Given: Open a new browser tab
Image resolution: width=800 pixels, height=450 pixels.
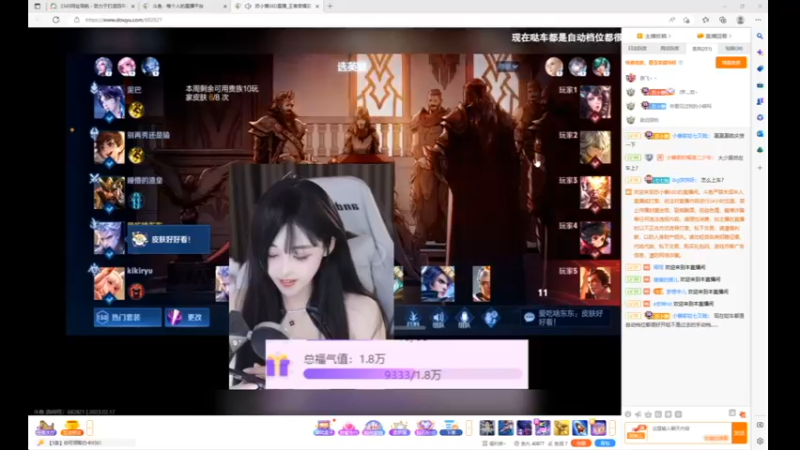Looking at the screenshot, I should coord(330,6).
